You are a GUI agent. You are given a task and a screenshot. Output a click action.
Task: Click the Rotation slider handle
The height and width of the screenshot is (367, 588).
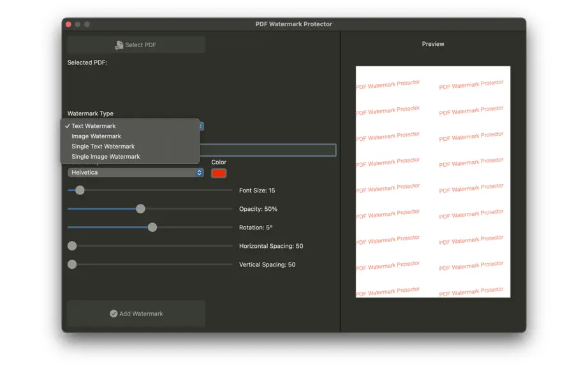(152, 227)
